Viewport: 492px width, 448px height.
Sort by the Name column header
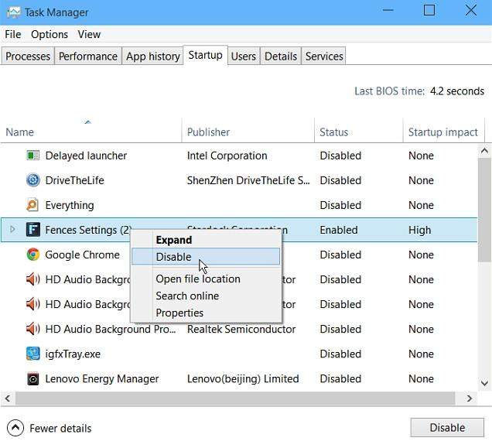pos(91,132)
